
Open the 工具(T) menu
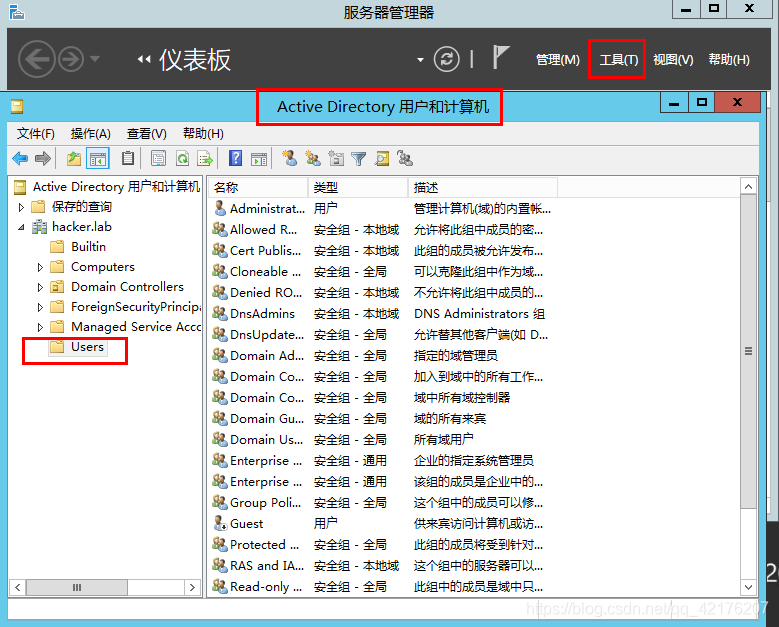(619, 60)
